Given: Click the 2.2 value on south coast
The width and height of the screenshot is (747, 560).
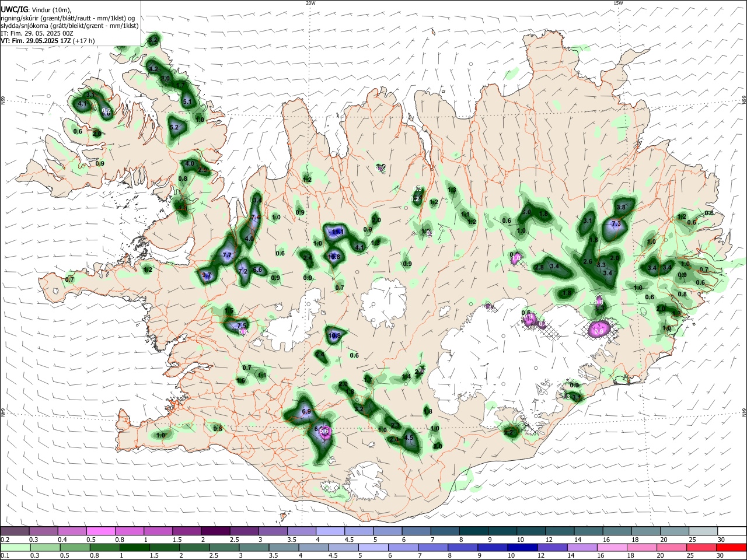Looking at the screenshot, I should click(x=508, y=432).
